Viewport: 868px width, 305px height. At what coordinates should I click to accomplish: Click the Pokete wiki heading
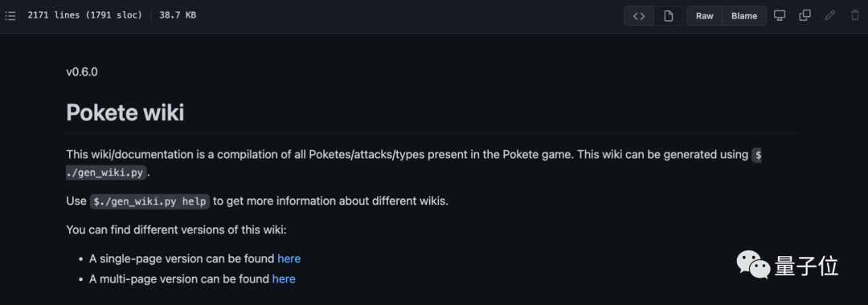click(x=125, y=112)
